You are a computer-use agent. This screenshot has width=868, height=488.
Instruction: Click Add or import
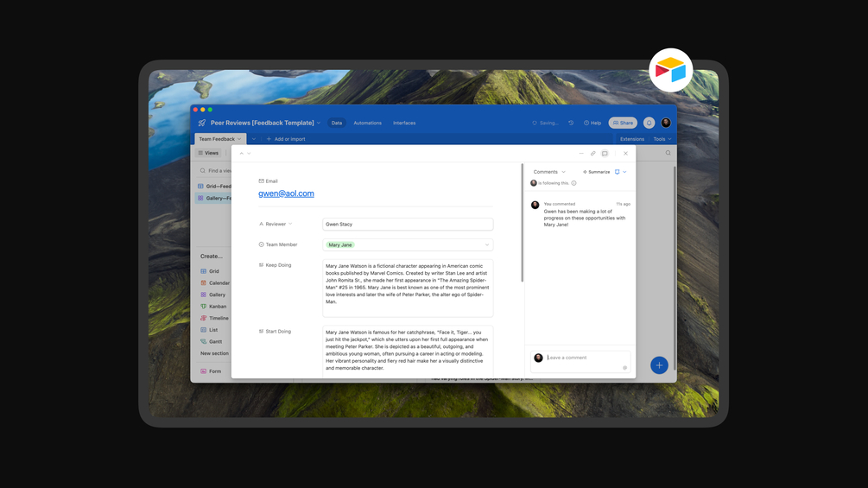[x=286, y=139]
